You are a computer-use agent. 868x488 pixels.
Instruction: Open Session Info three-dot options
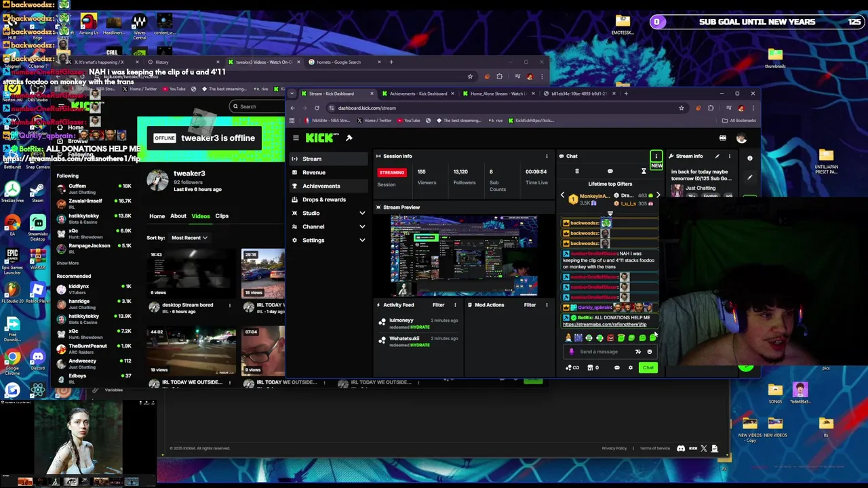pyautogui.click(x=547, y=156)
